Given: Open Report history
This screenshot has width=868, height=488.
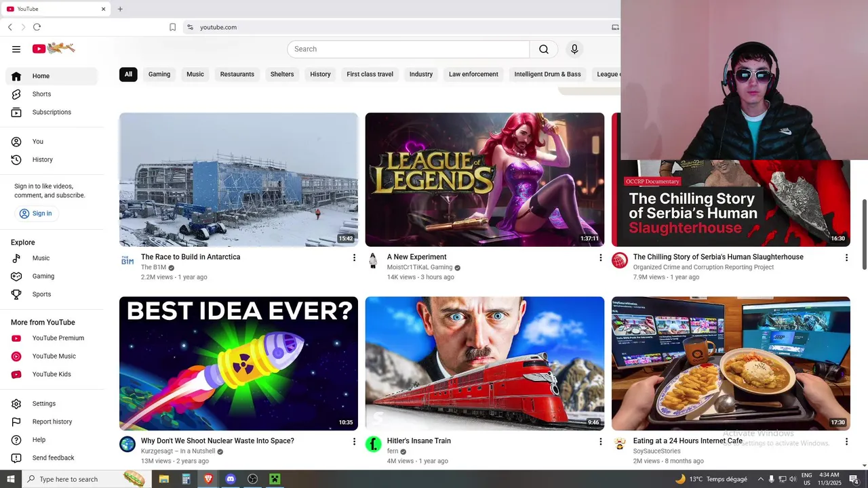Looking at the screenshot, I should coord(52,422).
